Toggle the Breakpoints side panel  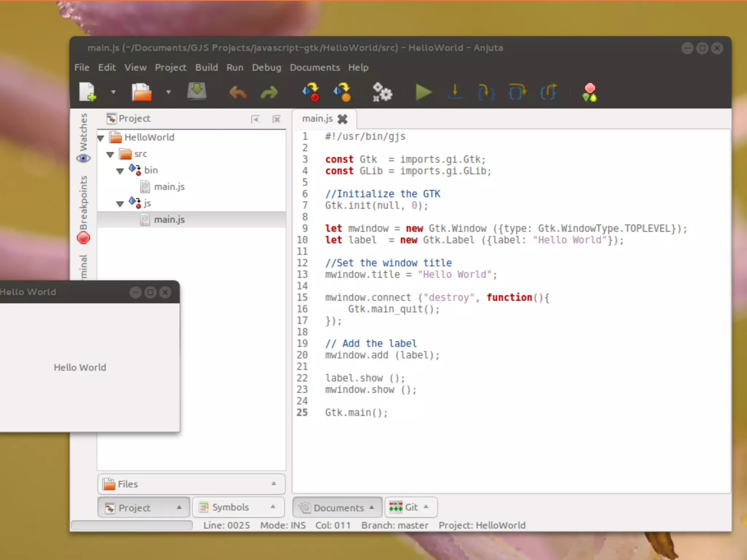(84, 210)
